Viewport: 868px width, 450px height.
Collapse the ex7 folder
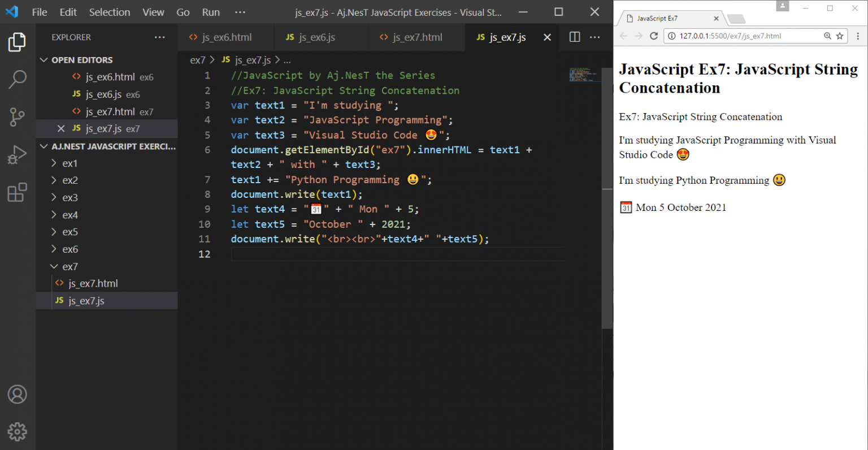(x=70, y=267)
